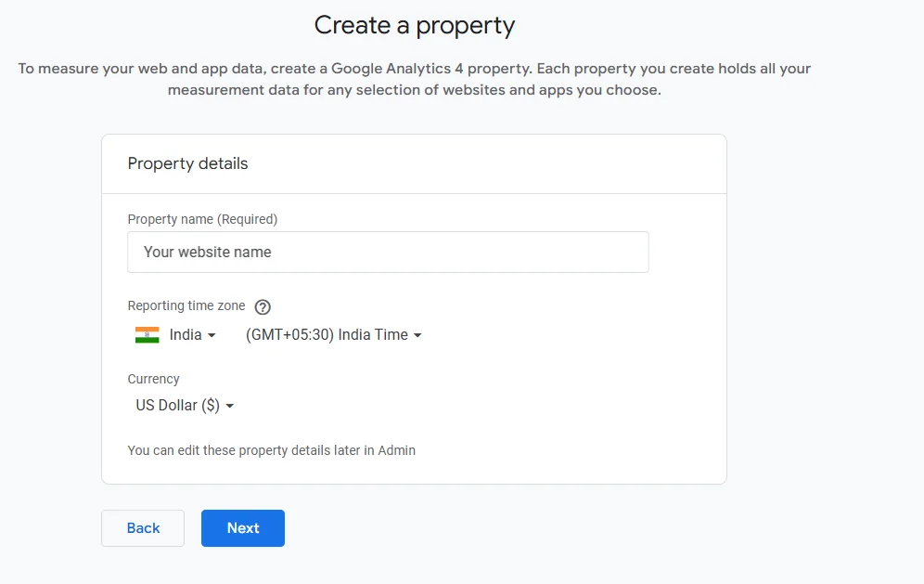
Task: Click the word Admin in the footer note
Action: 396,450
